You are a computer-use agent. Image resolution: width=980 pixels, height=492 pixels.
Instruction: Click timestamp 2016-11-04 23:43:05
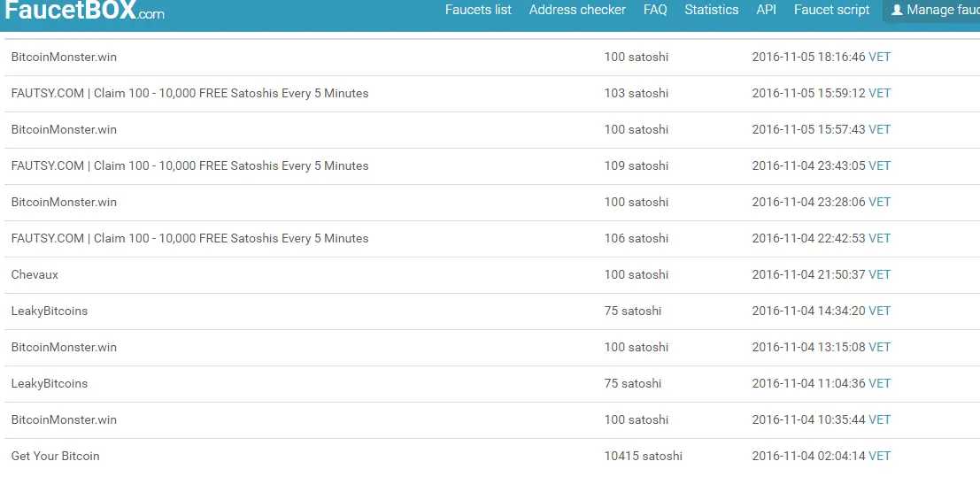coord(809,165)
